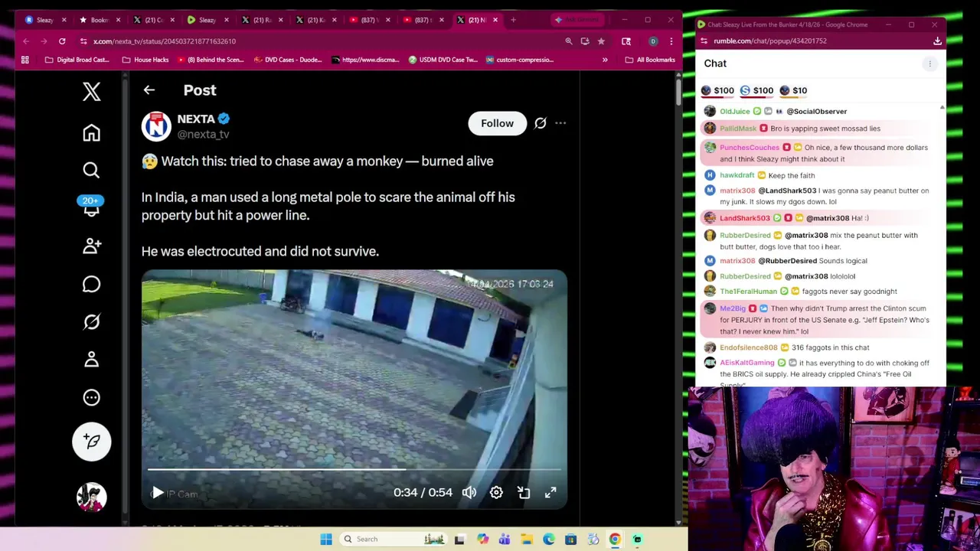Click Me2Big username in chat
Viewport: 980px width, 551px height.
[x=733, y=308]
